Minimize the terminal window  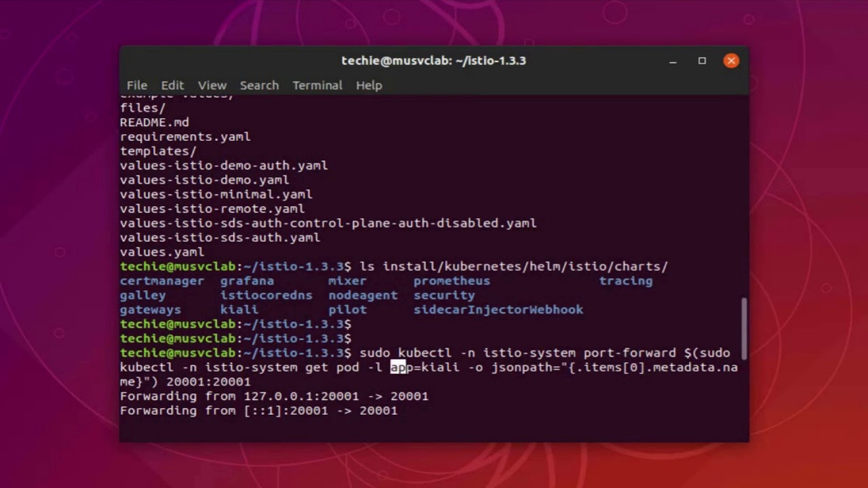pyautogui.click(x=673, y=61)
